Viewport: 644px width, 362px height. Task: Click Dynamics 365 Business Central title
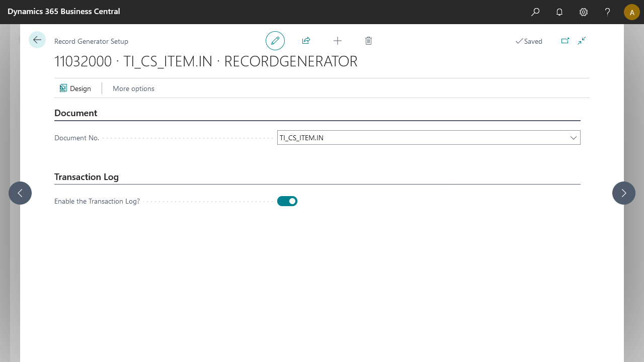click(64, 11)
